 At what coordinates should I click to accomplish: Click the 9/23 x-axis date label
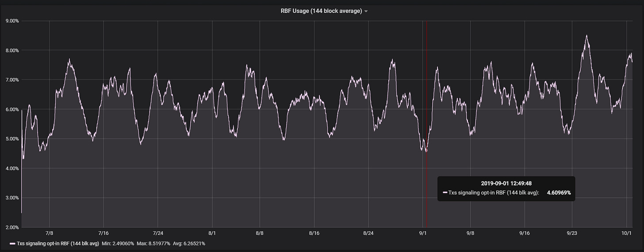tap(572, 233)
